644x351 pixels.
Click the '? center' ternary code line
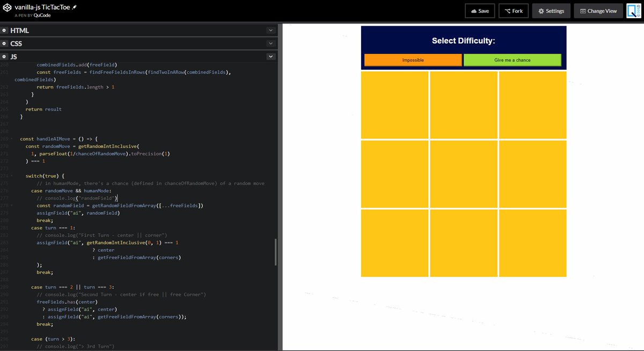pyautogui.click(x=103, y=250)
